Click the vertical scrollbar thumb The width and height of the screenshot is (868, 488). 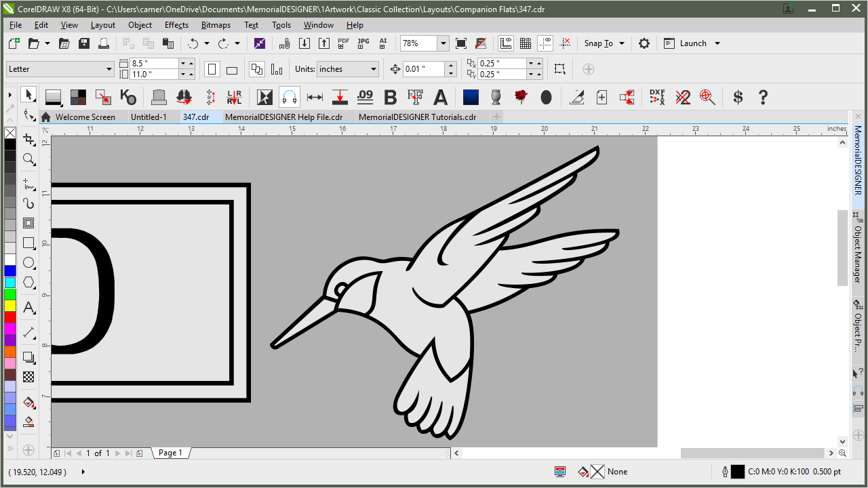point(842,247)
